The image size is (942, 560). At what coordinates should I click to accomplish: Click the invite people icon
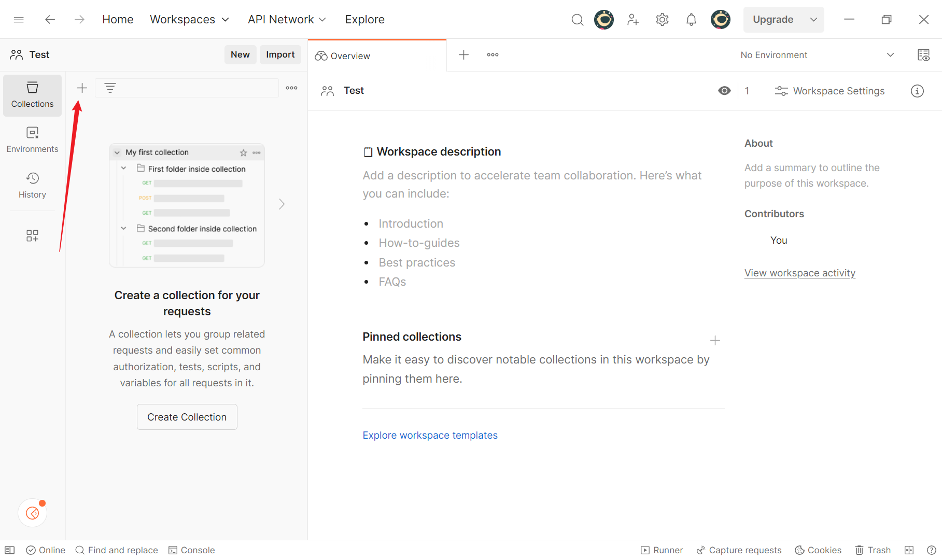click(x=632, y=20)
